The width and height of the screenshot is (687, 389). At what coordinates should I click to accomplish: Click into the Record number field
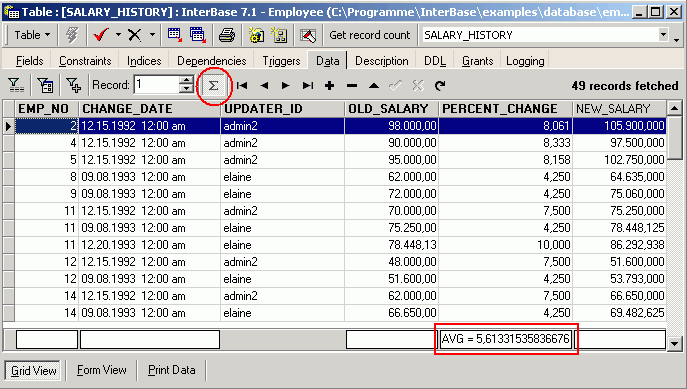157,85
